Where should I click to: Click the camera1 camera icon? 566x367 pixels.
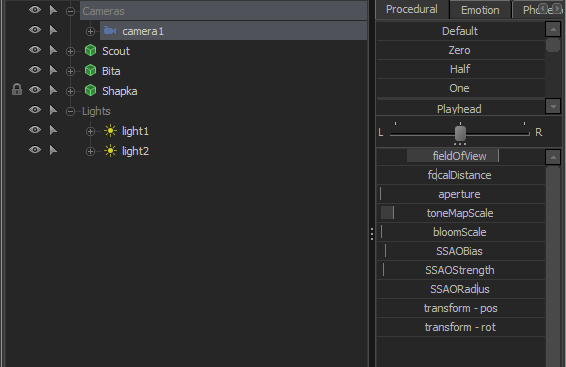(x=110, y=31)
